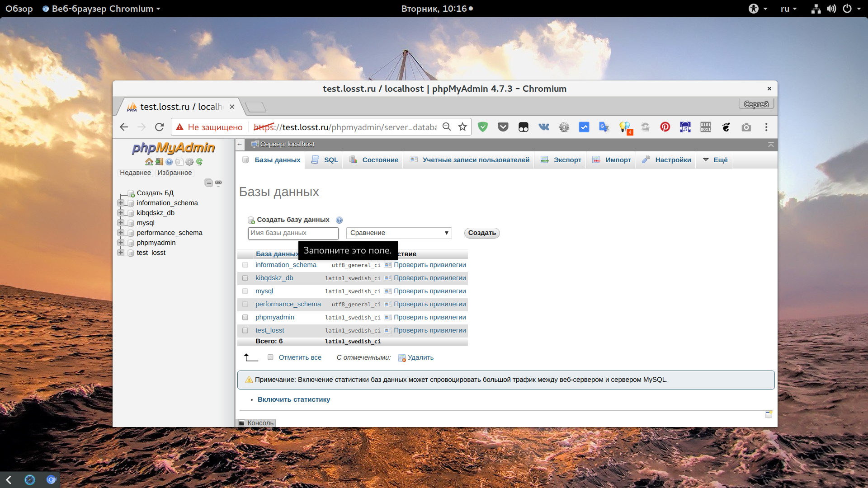Open Учетные записи пользователей tab
This screenshot has height=488, width=868.
[469, 160]
